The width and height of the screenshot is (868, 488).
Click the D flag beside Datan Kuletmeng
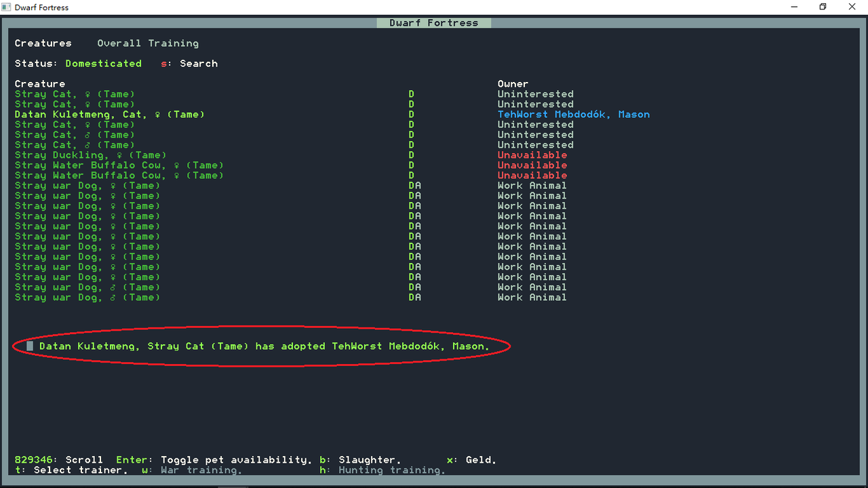(412, 115)
